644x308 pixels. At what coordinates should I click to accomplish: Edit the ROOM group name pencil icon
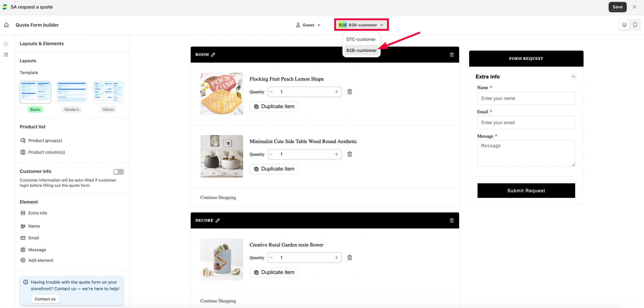pos(213,55)
